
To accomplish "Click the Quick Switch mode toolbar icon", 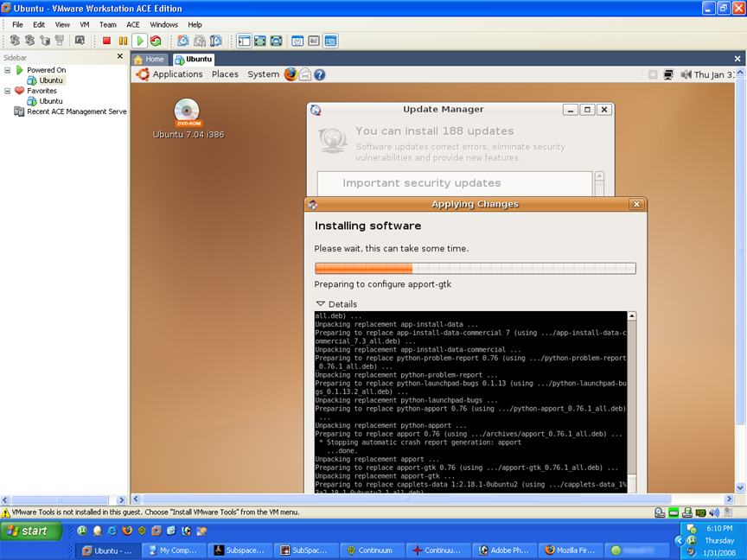I will coord(260,41).
